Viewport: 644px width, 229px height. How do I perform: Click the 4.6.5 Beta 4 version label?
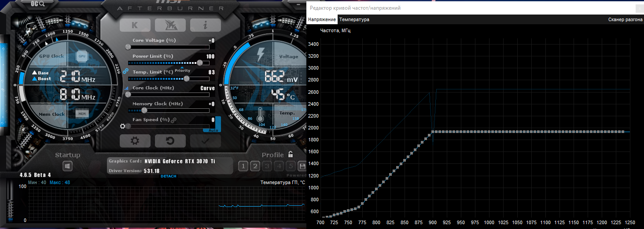point(35,175)
